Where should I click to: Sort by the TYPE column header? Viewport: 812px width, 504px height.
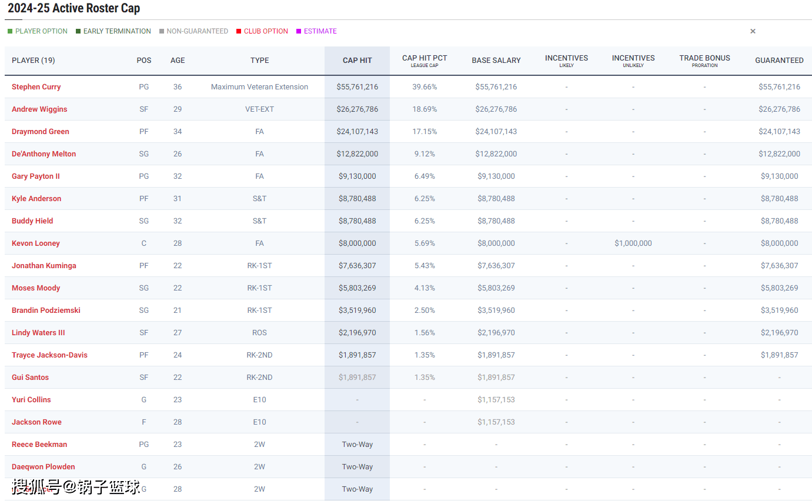(259, 60)
